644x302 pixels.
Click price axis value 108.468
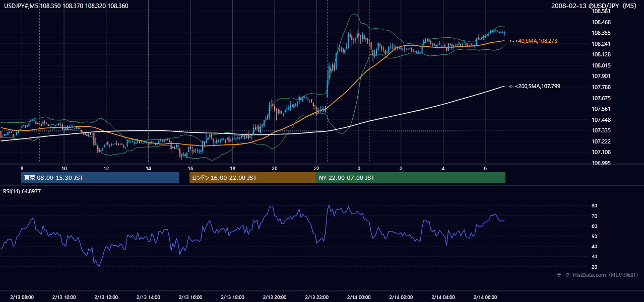pyautogui.click(x=601, y=22)
